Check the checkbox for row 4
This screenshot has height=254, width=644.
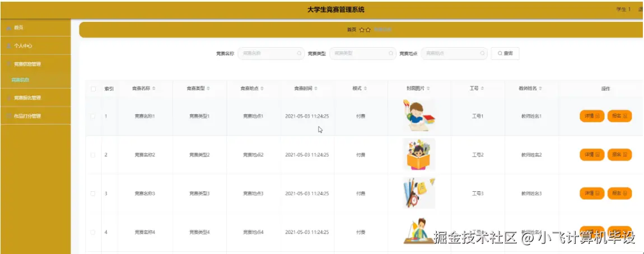(x=93, y=232)
